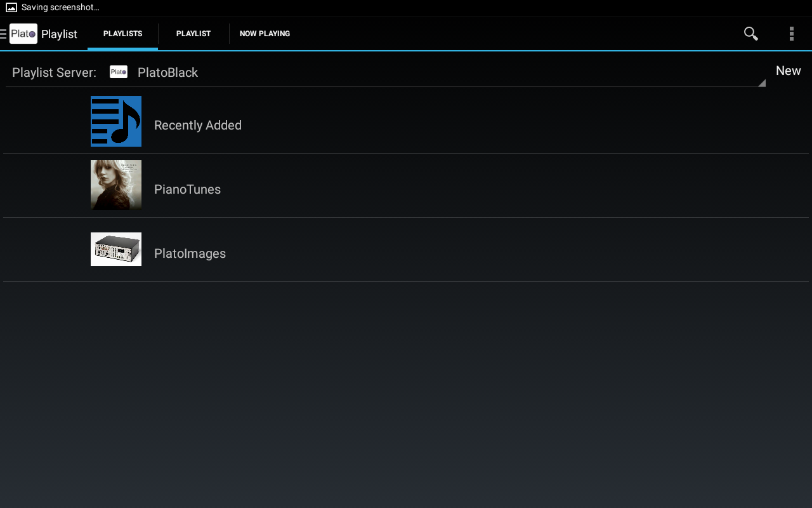The height and width of the screenshot is (508, 812).
Task: Click the dropdown triangle on the server bar
Action: [x=761, y=81]
